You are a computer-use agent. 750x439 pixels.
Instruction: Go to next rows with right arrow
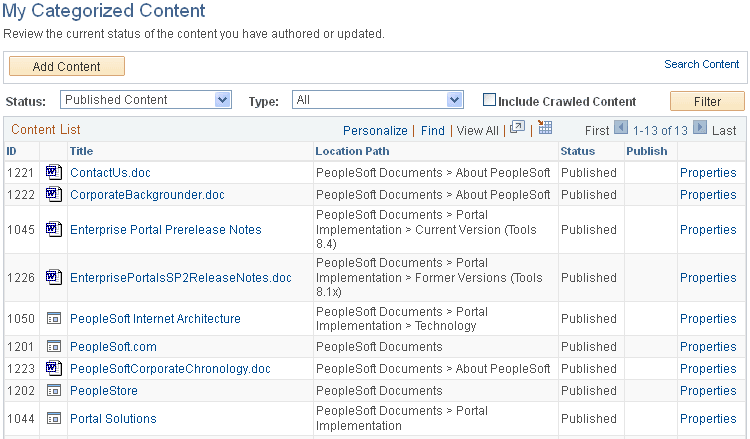700,129
